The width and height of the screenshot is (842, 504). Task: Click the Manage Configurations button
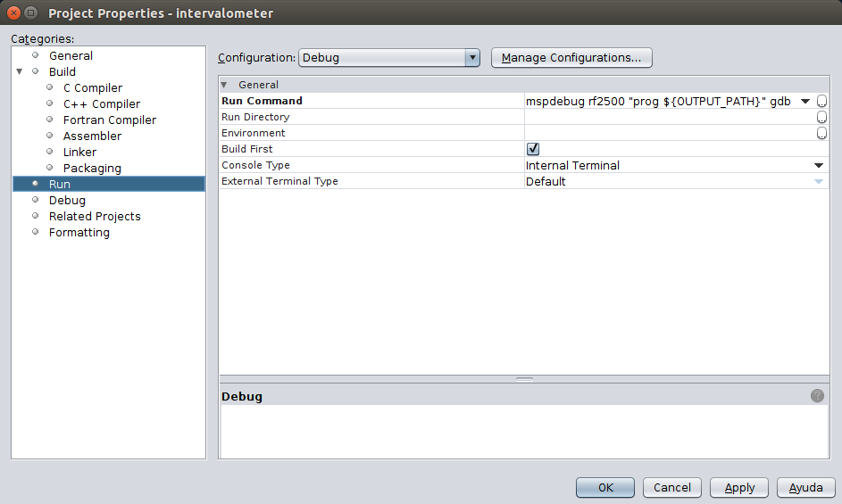click(571, 58)
